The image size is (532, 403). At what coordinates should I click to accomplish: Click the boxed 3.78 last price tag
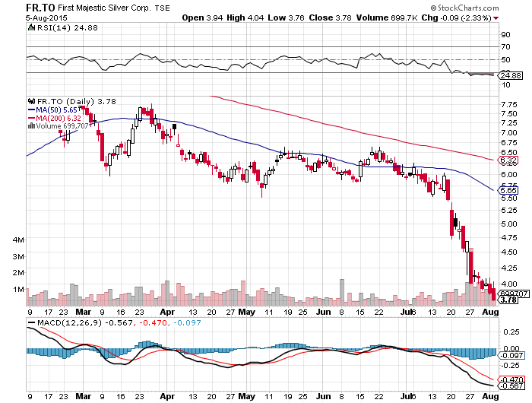coord(508,300)
